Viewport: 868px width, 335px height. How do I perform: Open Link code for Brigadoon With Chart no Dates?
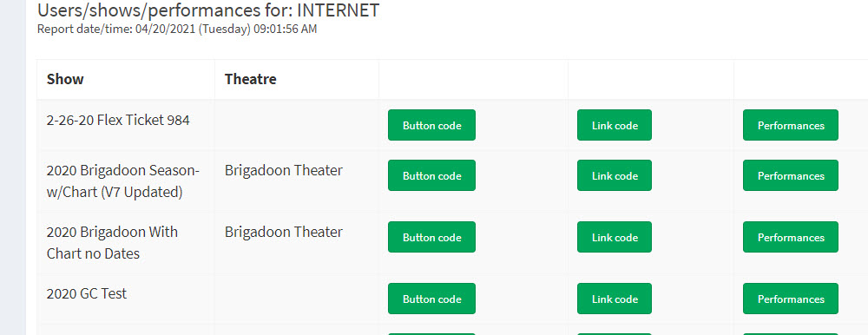tap(615, 237)
